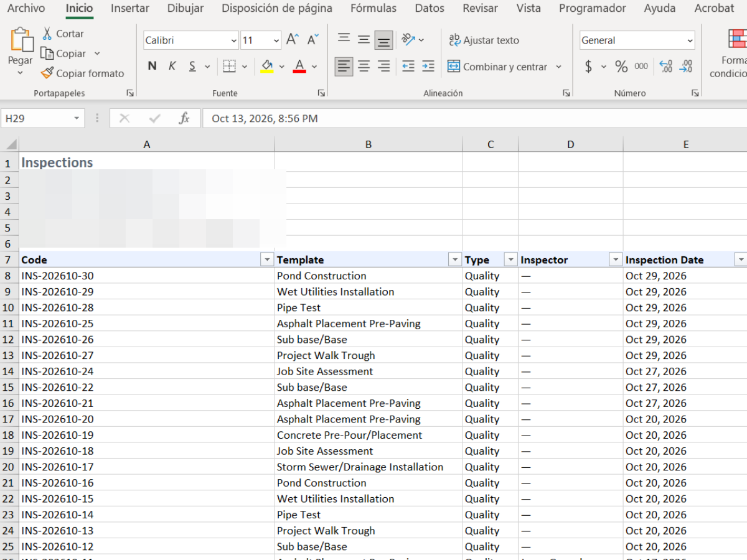Select row 14 header
747x560 pixels.
click(x=9, y=371)
